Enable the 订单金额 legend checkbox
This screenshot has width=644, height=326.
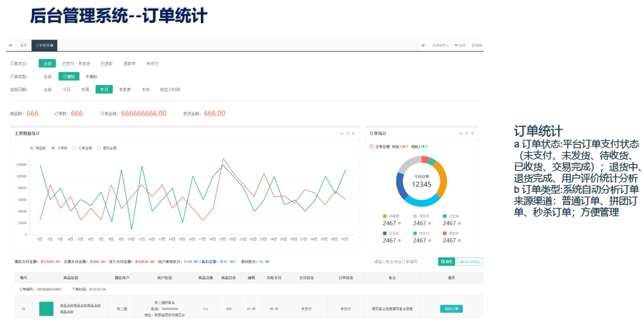[74, 147]
